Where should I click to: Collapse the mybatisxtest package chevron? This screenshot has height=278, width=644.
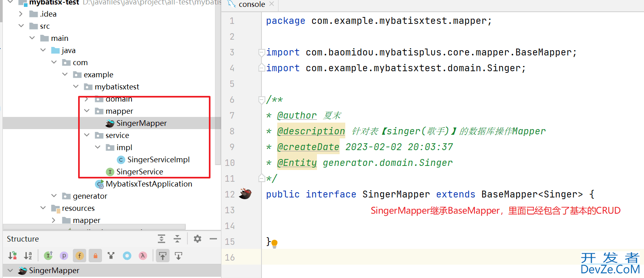point(76,87)
